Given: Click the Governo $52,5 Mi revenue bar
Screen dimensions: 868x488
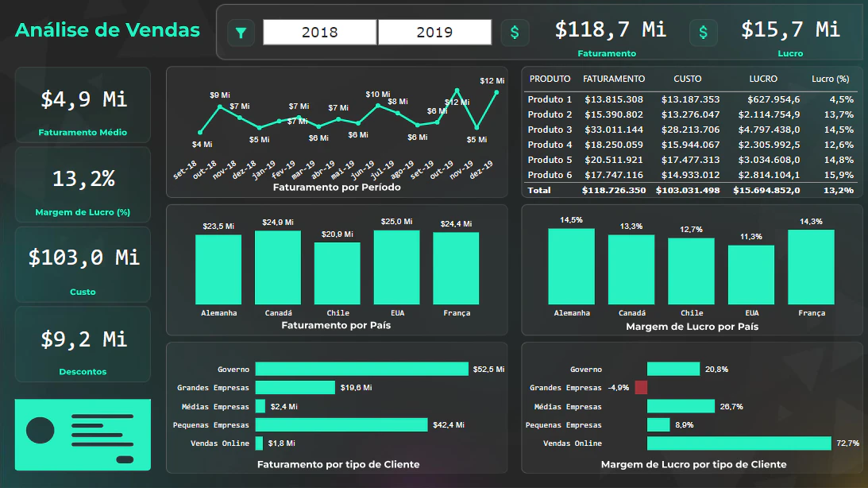Looking at the screenshot, I should (x=362, y=369).
